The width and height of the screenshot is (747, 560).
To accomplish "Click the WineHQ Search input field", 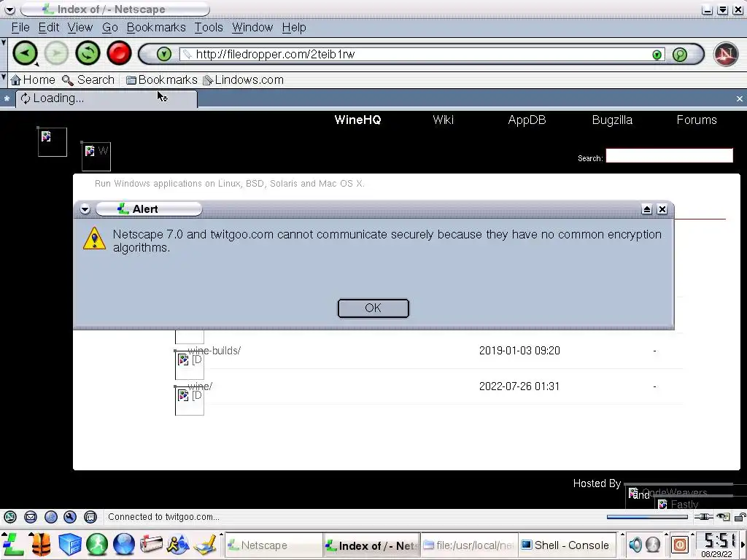I will point(670,156).
